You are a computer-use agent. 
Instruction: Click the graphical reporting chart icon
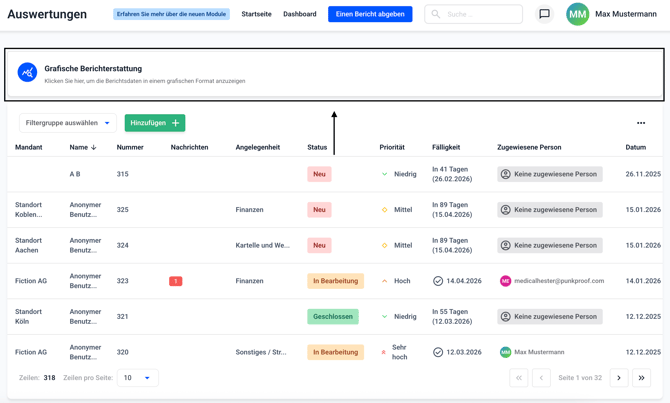pyautogui.click(x=27, y=73)
